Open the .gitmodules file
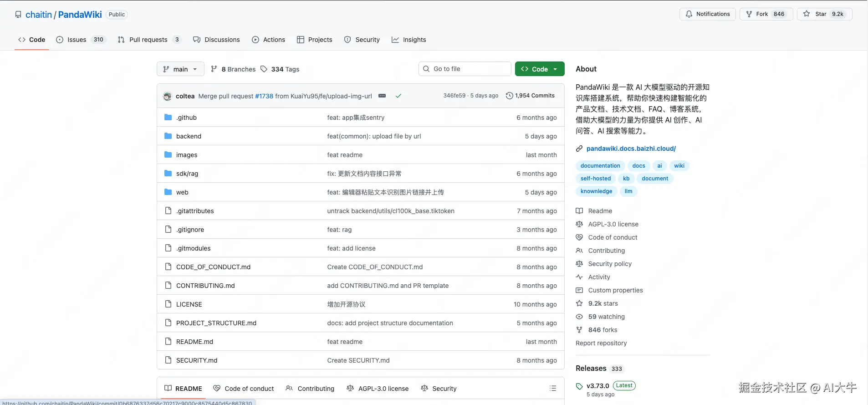 pyautogui.click(x=193, y=248)
